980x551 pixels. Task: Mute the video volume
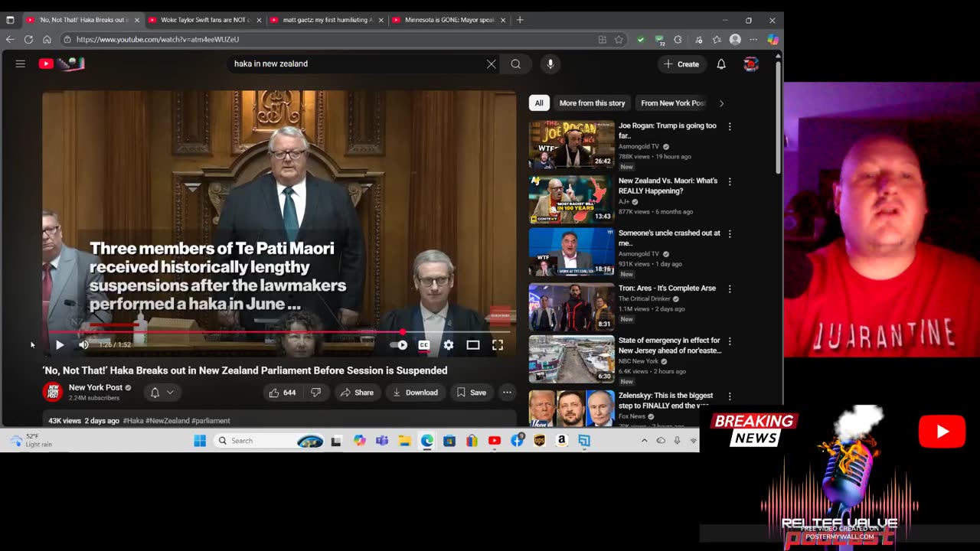click(x=83, y=345)
